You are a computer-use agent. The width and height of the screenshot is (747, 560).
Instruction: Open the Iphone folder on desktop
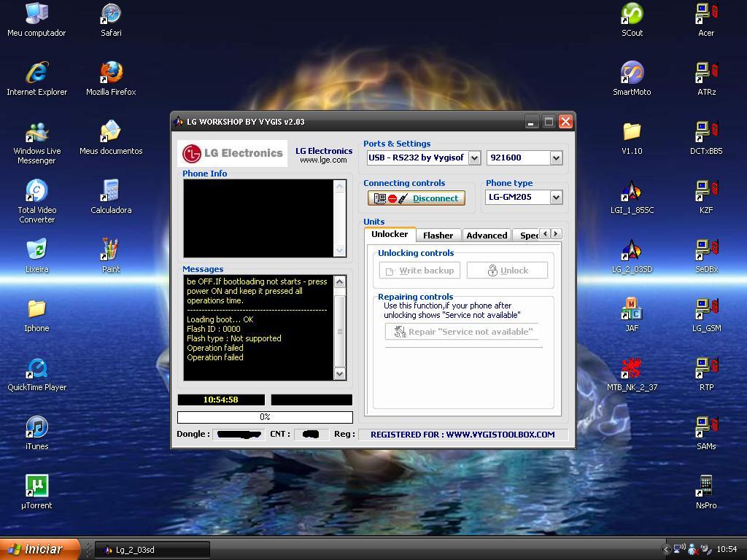36,315
